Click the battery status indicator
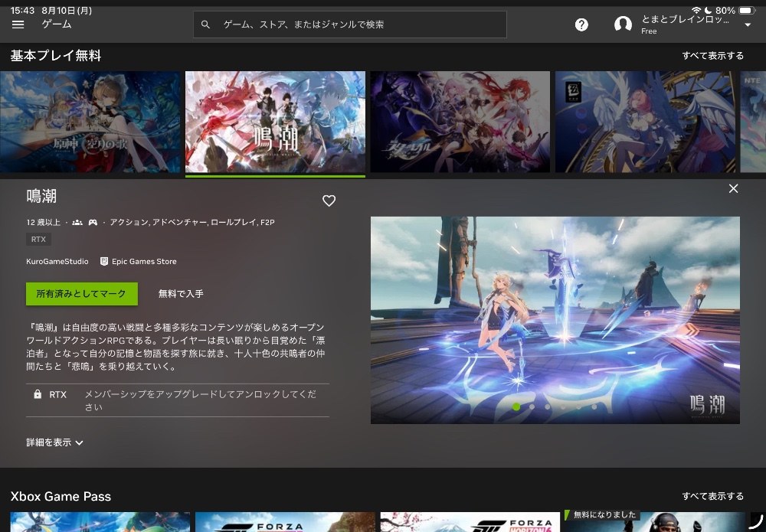The width and height of the screenshot is (766, 532). (x=747, y=10)
